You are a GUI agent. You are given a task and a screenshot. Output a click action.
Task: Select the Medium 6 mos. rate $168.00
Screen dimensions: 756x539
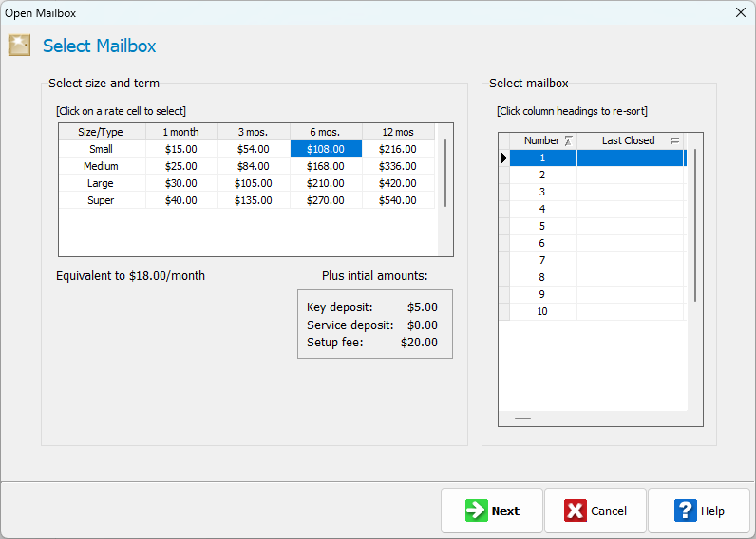point(326,166)
